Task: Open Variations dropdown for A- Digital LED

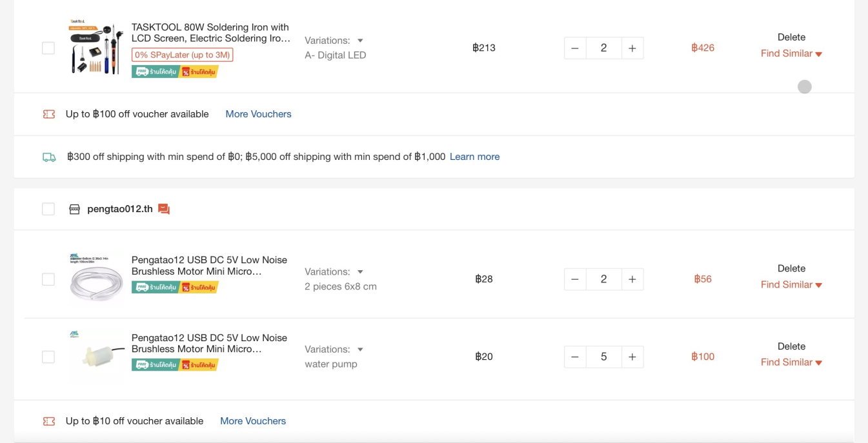Action: pos(334,41)
